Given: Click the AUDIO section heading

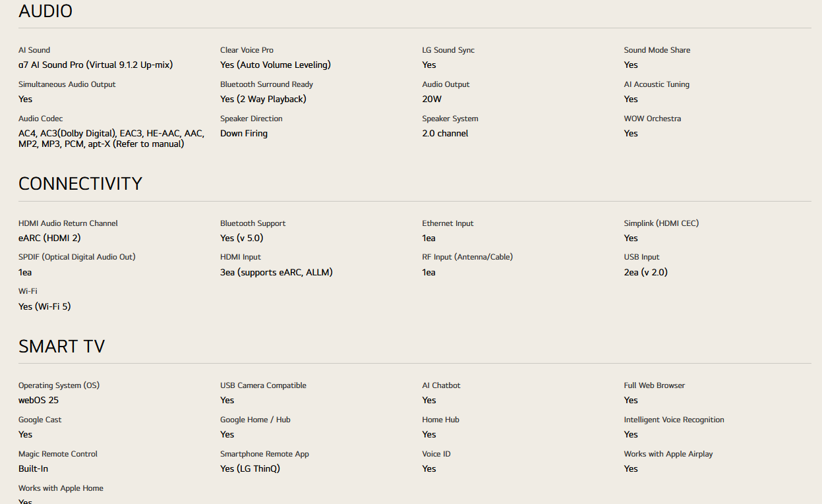Looking at the screenshot, I should [x=45, y=11].
